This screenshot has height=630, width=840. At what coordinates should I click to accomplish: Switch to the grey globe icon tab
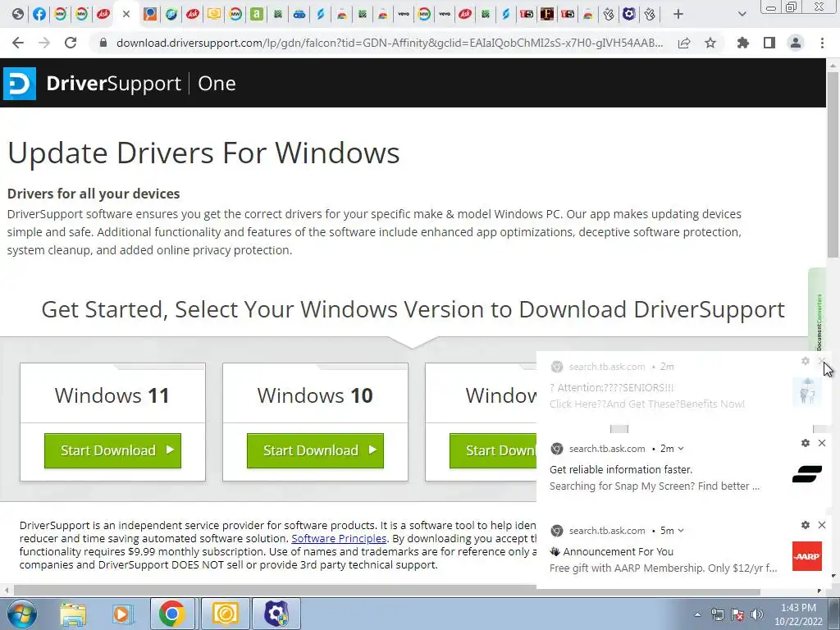pos(18,14)
